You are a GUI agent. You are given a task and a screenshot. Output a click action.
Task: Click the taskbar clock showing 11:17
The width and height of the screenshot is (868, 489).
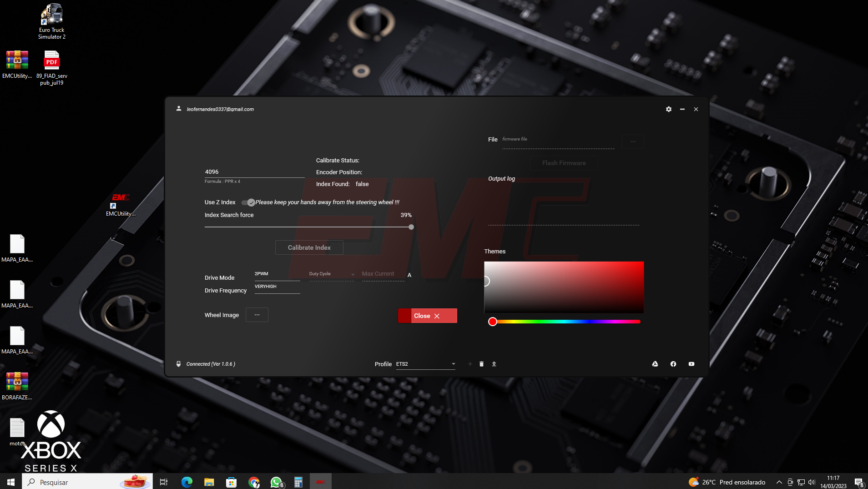click(x=833, y=482)
